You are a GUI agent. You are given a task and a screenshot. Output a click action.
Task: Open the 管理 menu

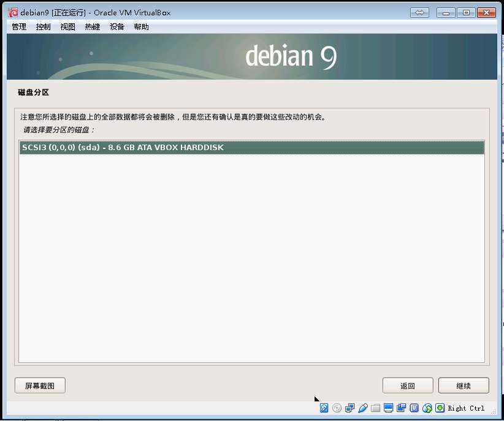(x=19, y=27)
